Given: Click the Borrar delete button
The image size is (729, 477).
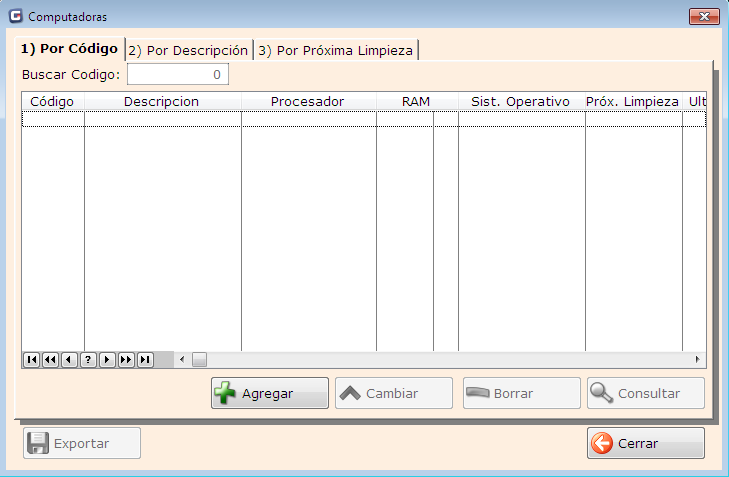Looking at the screenshot, I should 521,393.
